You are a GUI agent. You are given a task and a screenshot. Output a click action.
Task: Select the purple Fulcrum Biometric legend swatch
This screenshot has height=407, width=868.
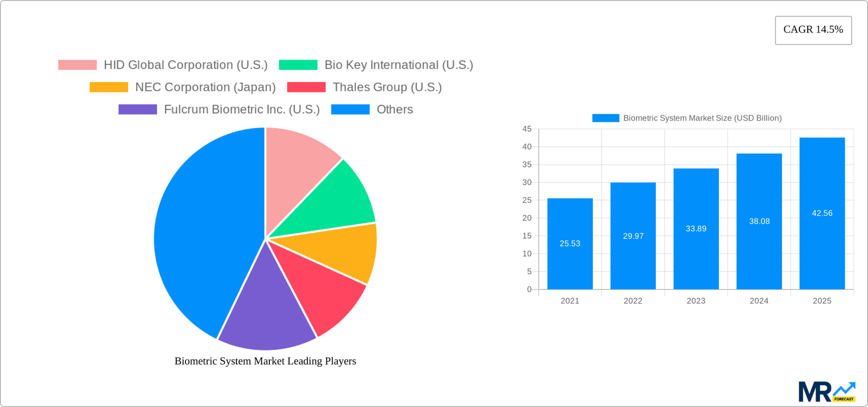click(137, 109)
